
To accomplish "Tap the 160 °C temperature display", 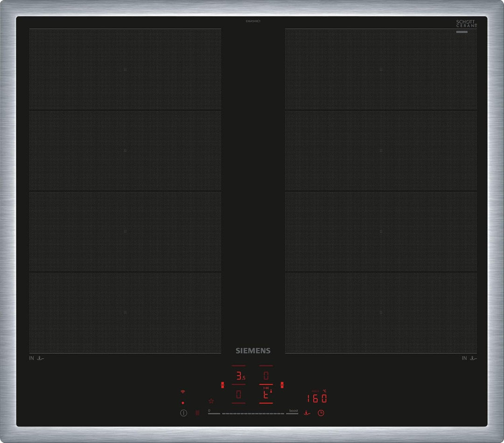I will click(317, 399).
